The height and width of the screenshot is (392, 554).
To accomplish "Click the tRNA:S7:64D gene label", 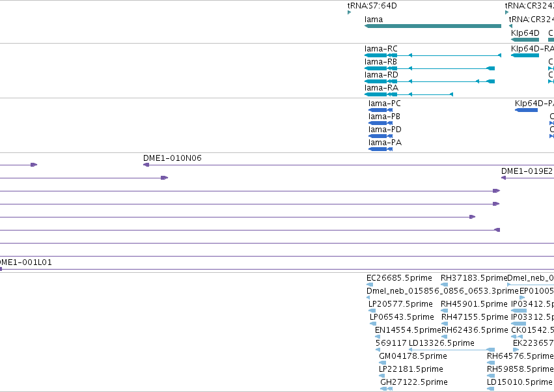I will (372, 6).
